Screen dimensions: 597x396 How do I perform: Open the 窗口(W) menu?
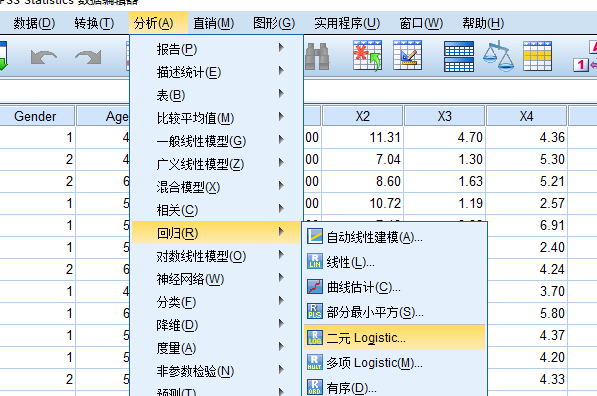(421, 24)
